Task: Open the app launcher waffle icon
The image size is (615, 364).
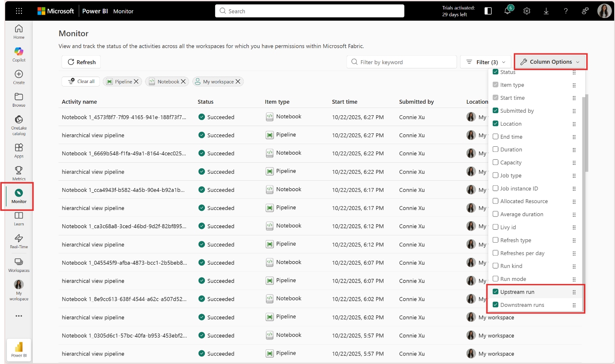Action: click(x=19, y=11)
